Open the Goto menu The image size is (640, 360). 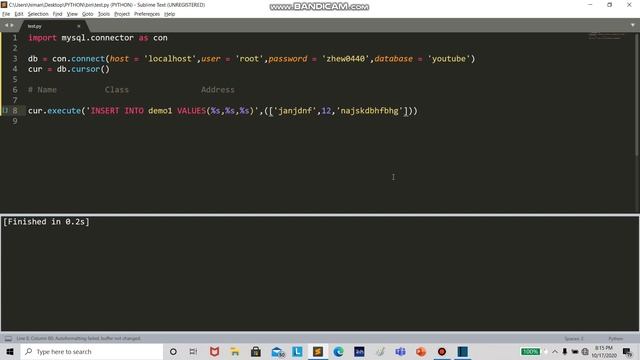[x=87, y=14]
